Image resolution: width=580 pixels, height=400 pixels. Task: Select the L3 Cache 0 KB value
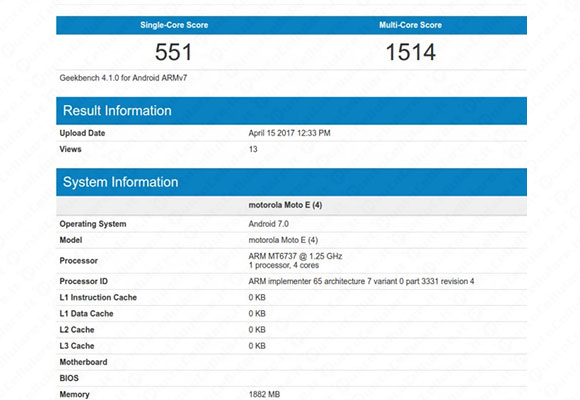click(257, 346)
